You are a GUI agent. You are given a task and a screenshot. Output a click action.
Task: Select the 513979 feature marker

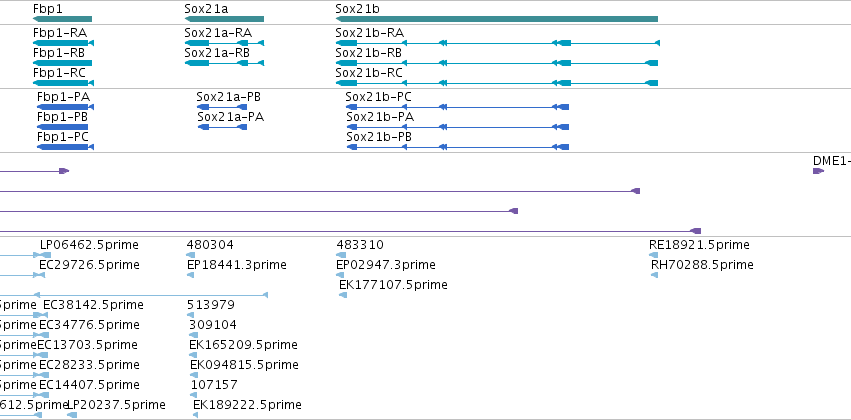[x=190, y=315]
